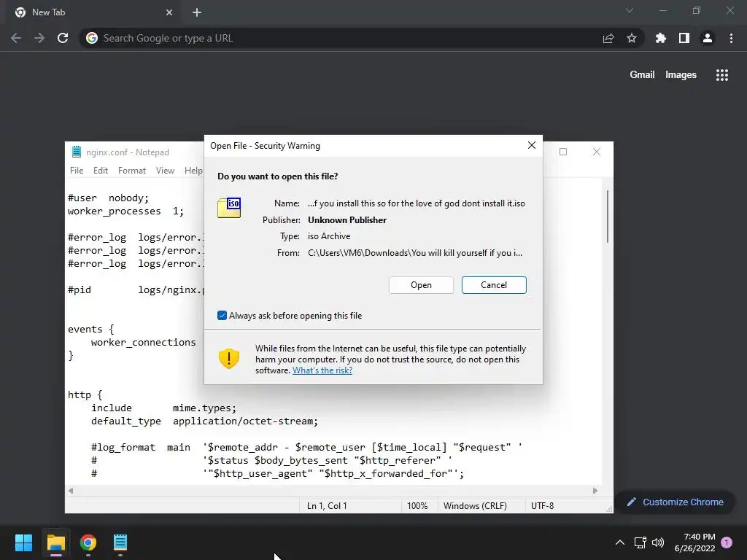Click Cancel in the Security Warning dialog
747x560 pixels.
tap(494, 285)
